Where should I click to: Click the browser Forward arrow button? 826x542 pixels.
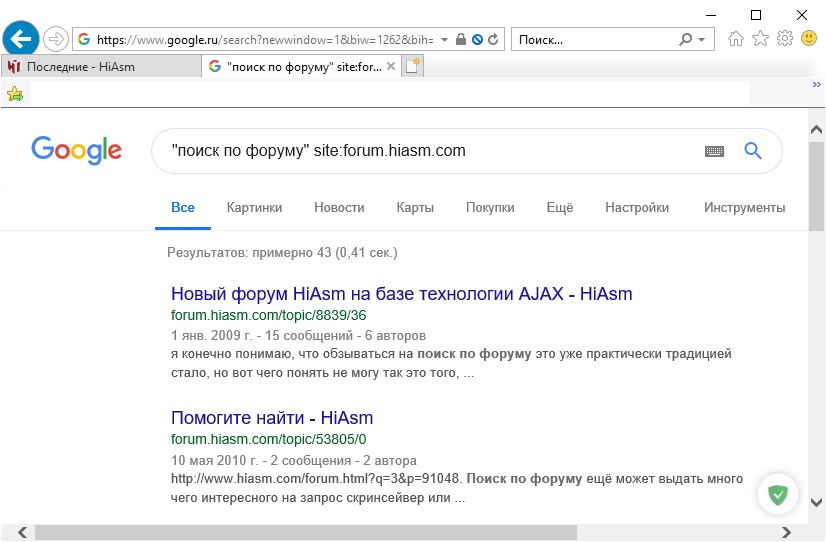(56, 39)
